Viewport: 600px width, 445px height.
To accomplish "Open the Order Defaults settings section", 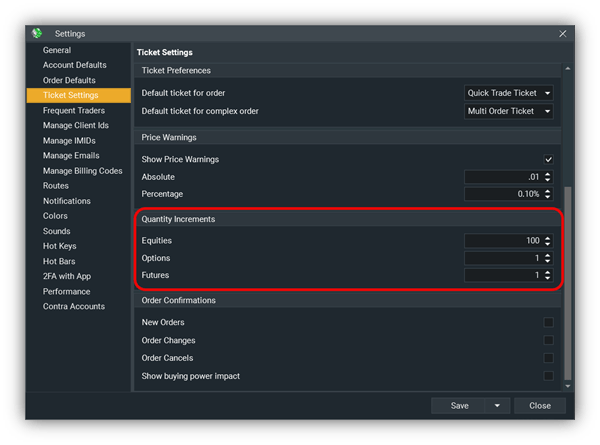I will pyautogui.click(x=68, y=80).
